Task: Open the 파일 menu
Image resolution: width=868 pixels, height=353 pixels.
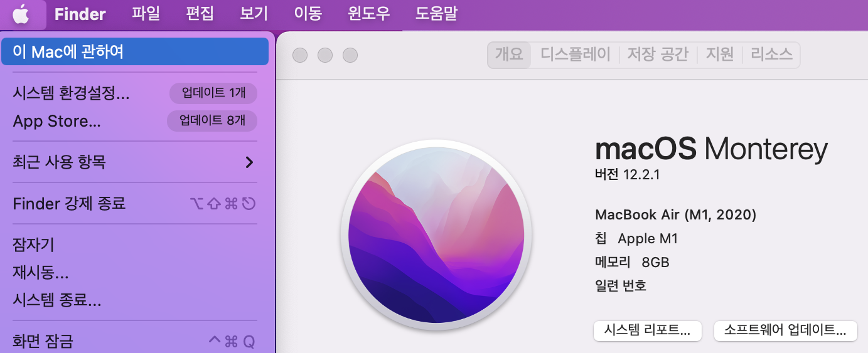Action: tap(146, 14)
